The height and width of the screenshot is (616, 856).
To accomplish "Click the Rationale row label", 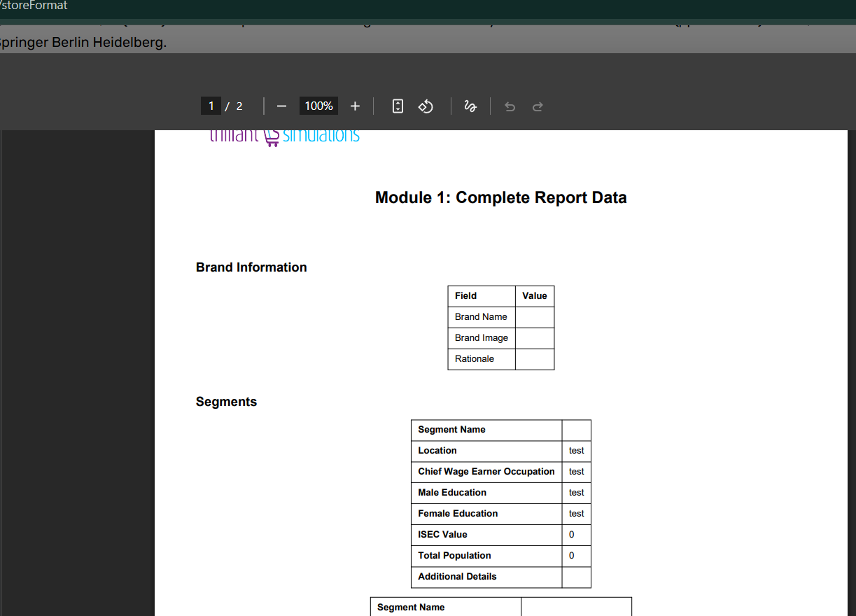I will 475,359.
